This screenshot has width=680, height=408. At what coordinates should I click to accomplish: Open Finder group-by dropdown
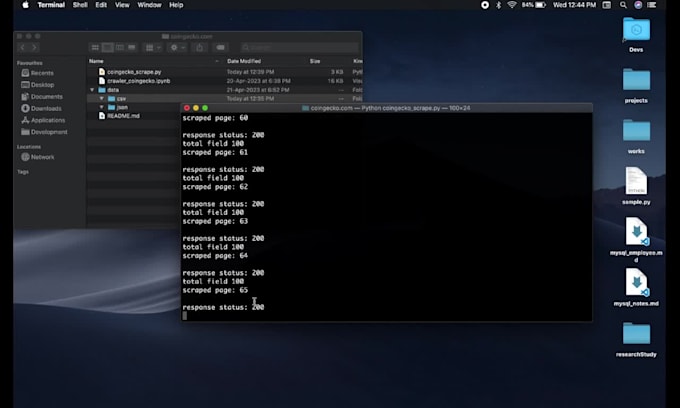(153, 47)
